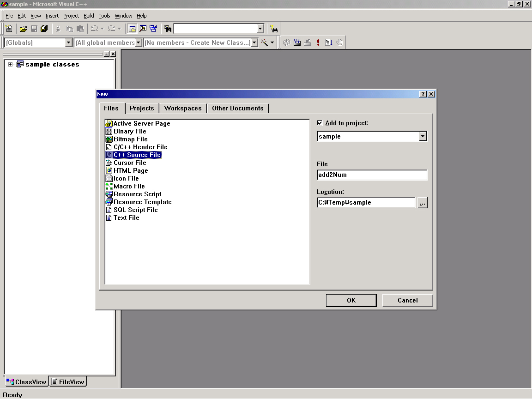Open the All global members dropdown
532x399 pixels.
[139, 42]
